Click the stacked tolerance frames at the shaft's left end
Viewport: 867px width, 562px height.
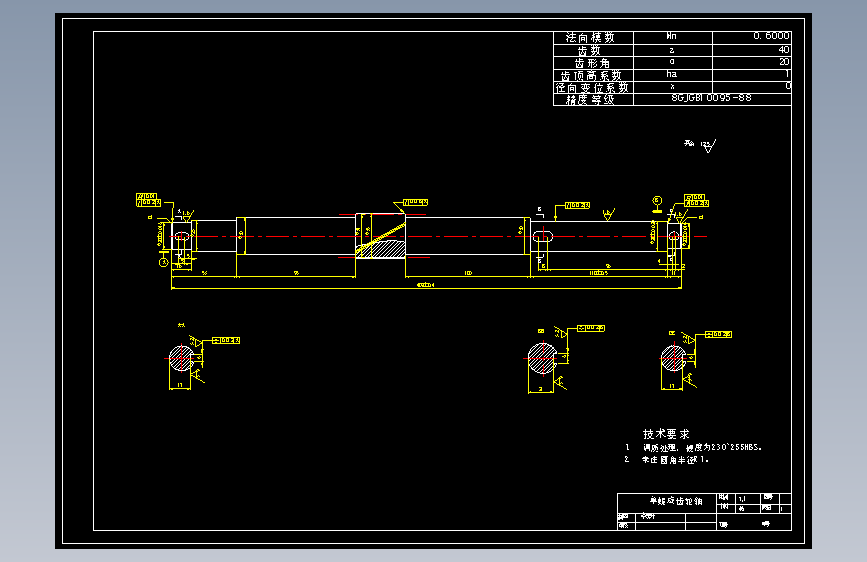pos(148,200)
